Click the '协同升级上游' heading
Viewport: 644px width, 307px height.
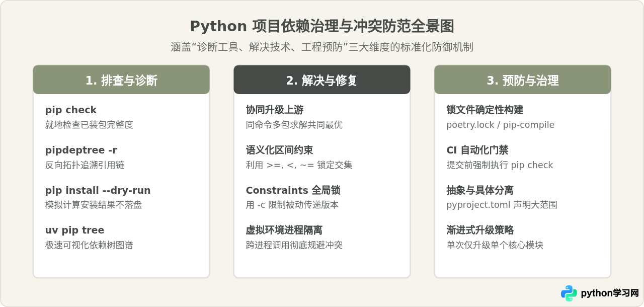(275, 110)
